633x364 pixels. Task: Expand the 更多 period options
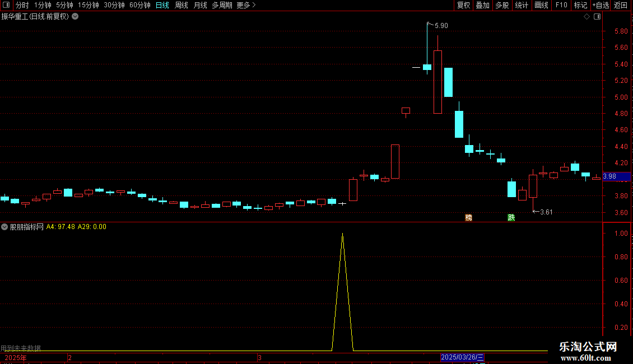click(246, 5)
